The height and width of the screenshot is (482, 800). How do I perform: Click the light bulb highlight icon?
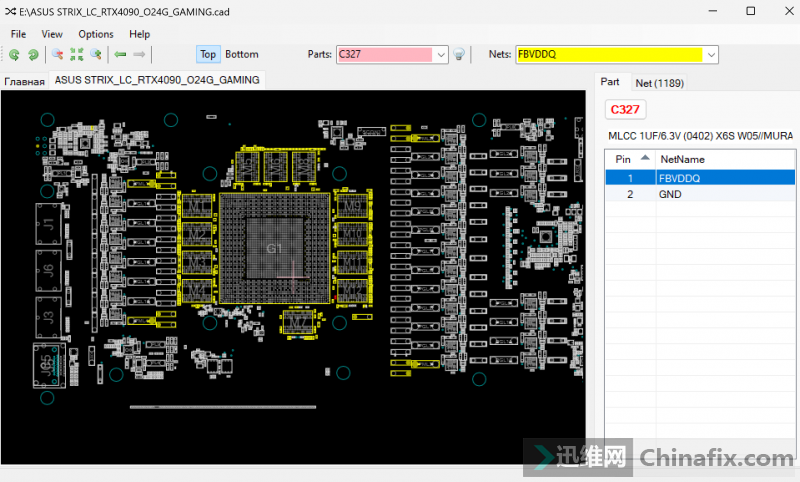[x=459, y=55]
